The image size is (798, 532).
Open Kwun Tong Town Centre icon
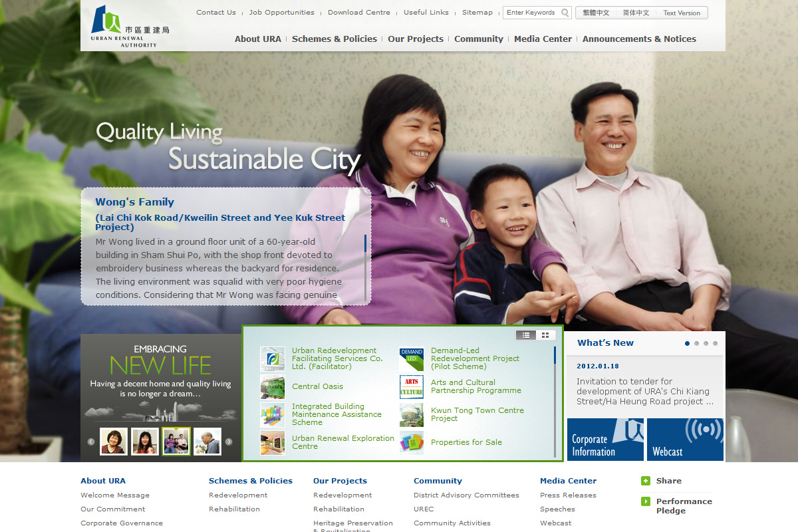pos(411,414)
